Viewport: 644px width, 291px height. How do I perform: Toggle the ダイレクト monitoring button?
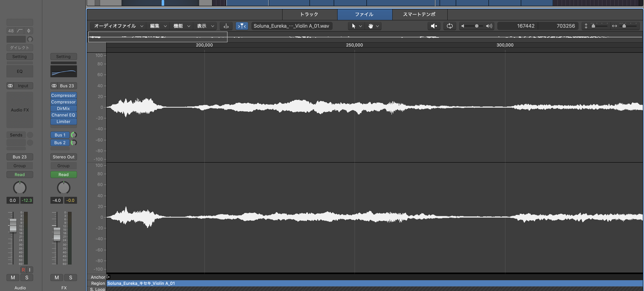click(x=20, y=48)
